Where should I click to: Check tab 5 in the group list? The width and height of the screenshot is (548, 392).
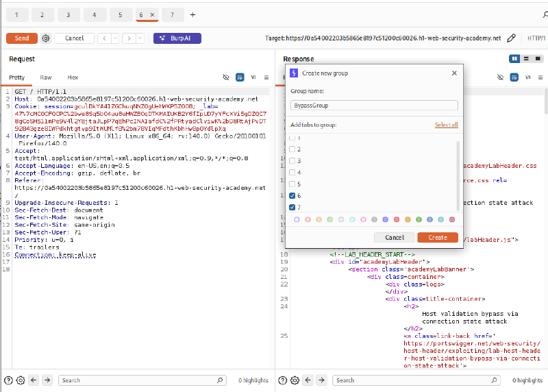coord(292,184)
